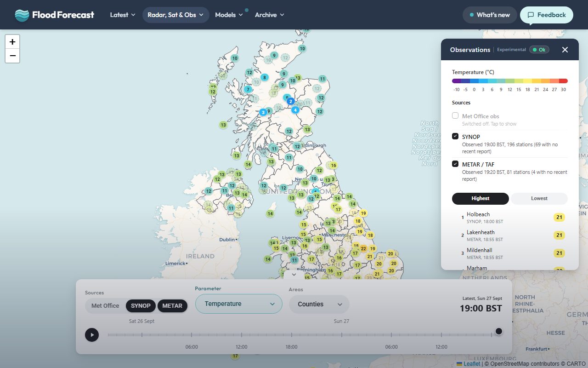Enable the Met Office obs checkbox

[455, 116]
